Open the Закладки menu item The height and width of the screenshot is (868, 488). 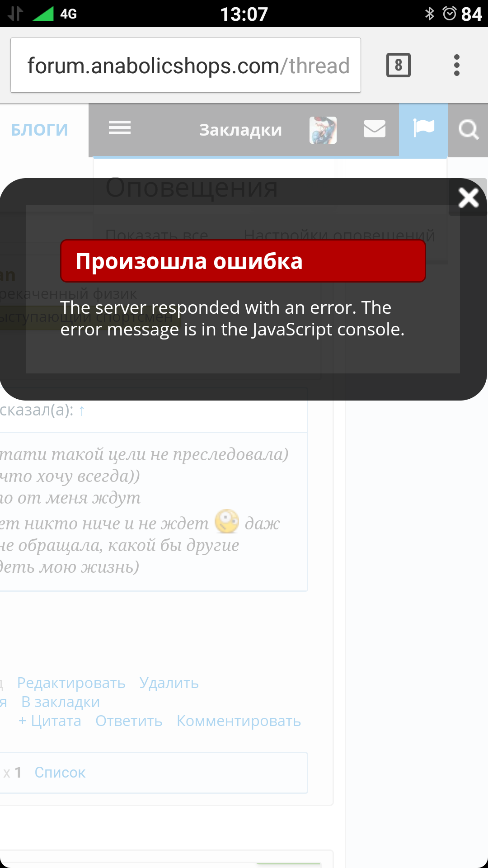pos(241,130)
